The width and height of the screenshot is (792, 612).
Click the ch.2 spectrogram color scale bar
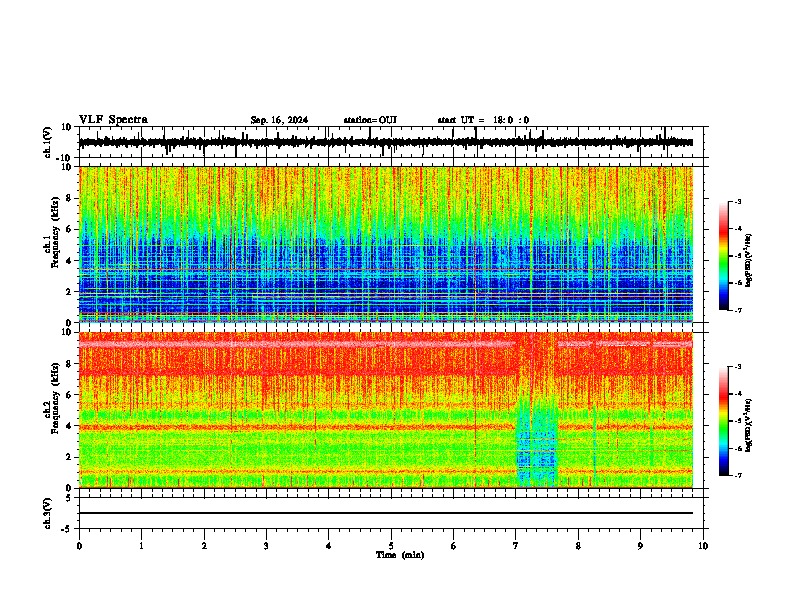point(724,421)
